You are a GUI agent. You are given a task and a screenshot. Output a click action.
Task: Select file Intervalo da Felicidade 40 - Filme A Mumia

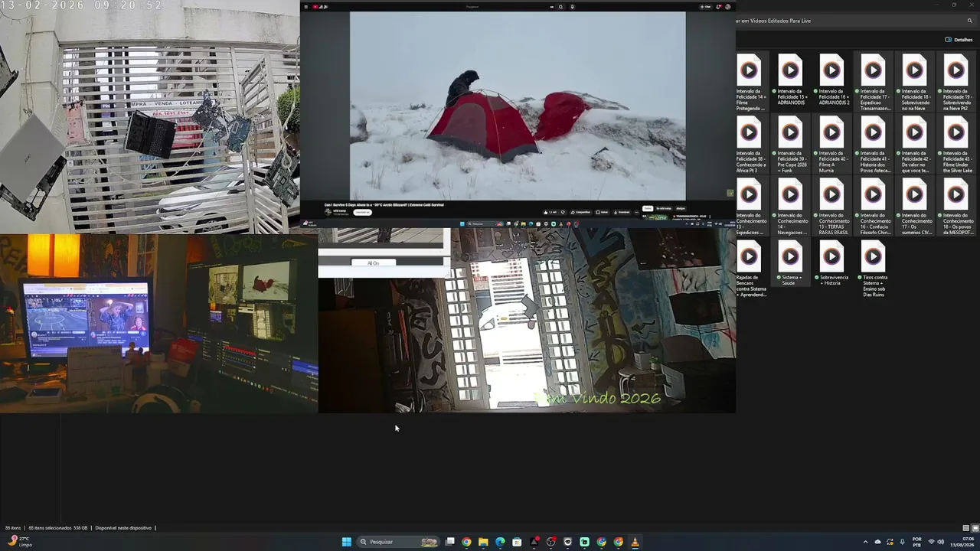point(832,144)
